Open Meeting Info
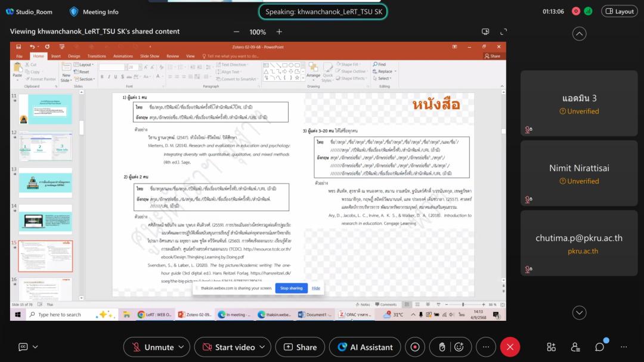 tap(94, 11)
